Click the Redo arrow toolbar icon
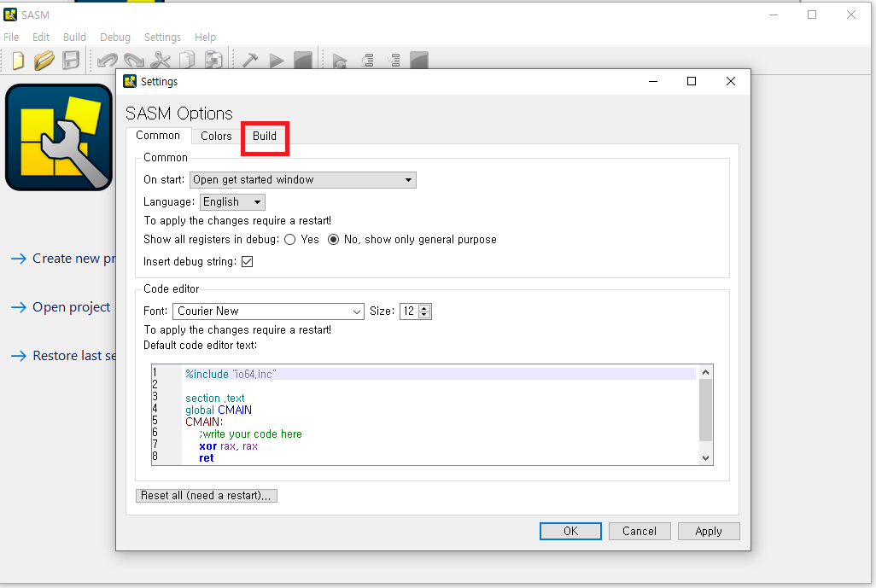Image resolution: width=876 pixels, height=588 pixels. [x=133, y=61]
